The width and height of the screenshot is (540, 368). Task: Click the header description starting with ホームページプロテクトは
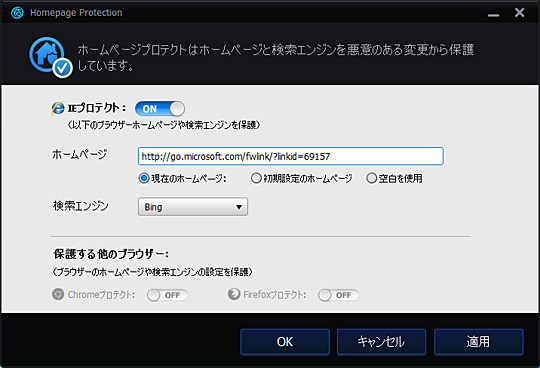pos(276,57)
